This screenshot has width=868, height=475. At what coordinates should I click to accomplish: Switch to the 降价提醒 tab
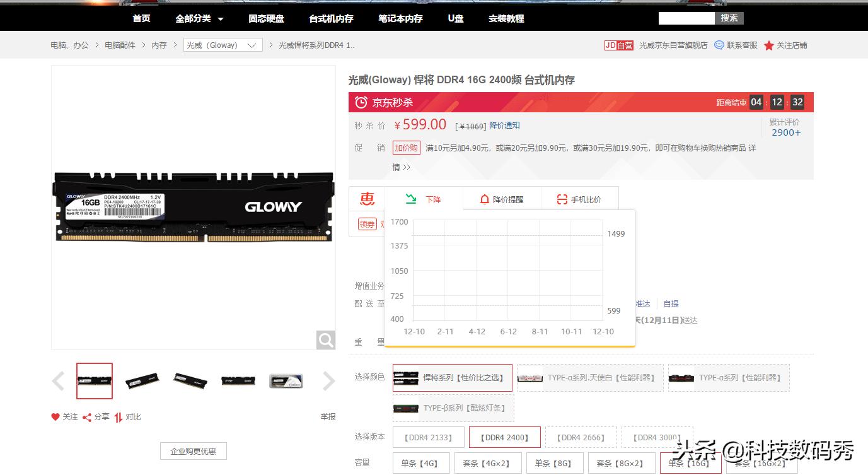pos(502,199)
